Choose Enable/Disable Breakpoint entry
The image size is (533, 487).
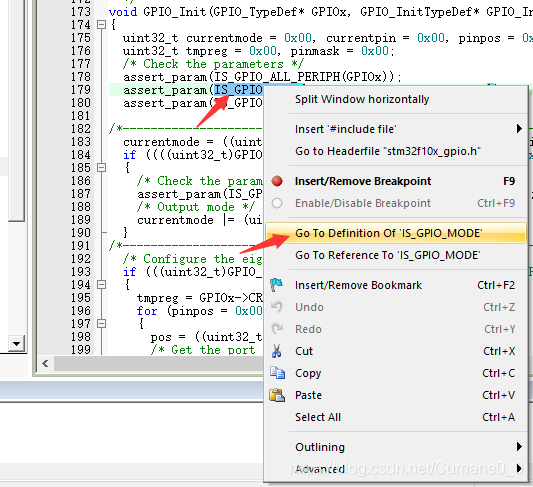click(x=396, y=203)
